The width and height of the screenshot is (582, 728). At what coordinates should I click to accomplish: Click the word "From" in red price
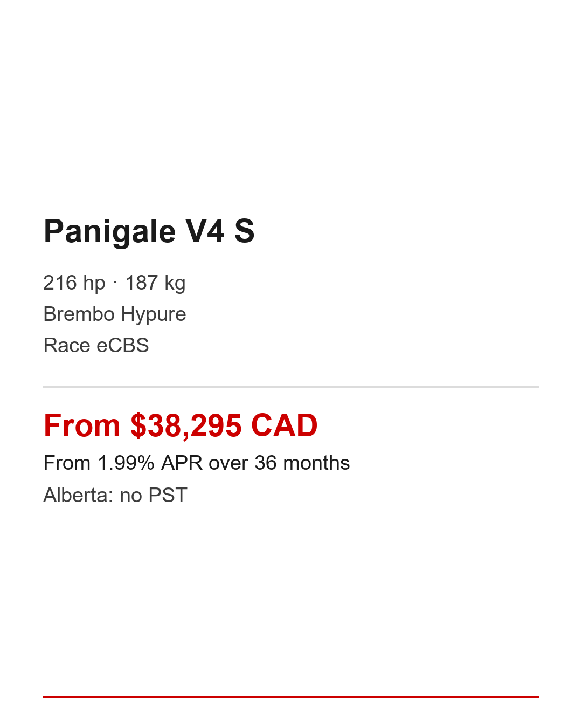click(82, 425)
